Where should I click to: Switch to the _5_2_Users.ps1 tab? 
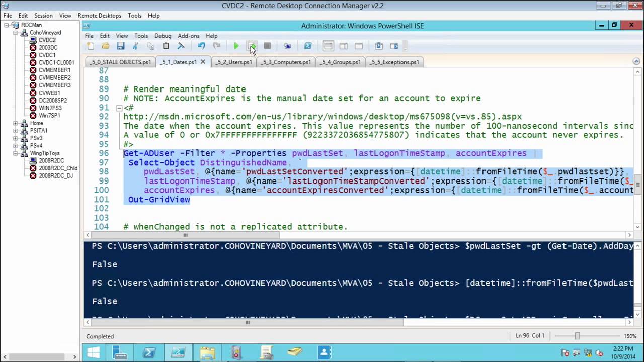tap(233, 62)
